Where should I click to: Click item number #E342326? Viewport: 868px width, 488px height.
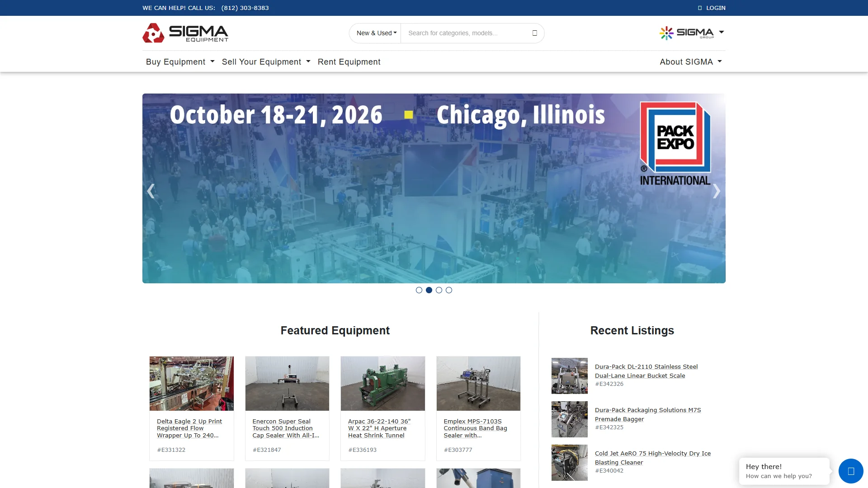coord(609,384)
